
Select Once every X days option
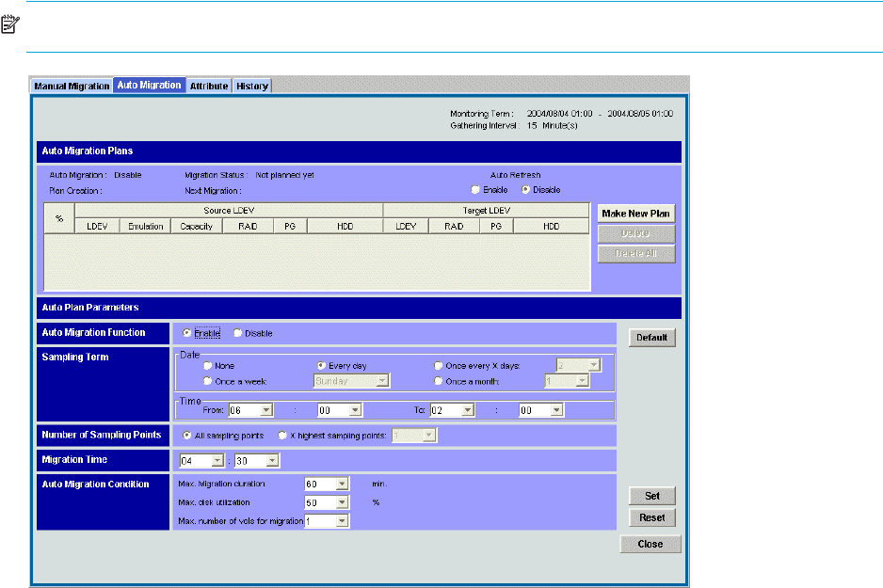point(437,365)
